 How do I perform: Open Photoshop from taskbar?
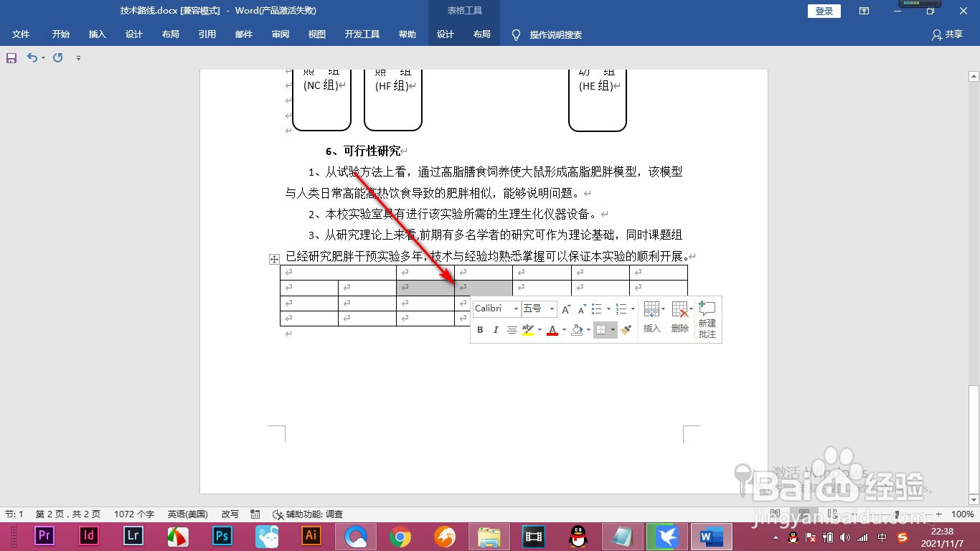222,536
